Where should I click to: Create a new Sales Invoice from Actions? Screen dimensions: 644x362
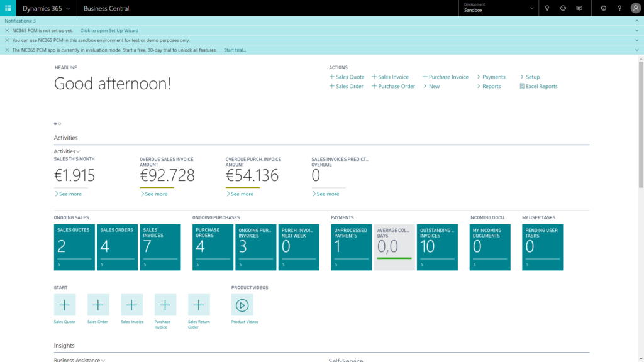click(390, 77)
